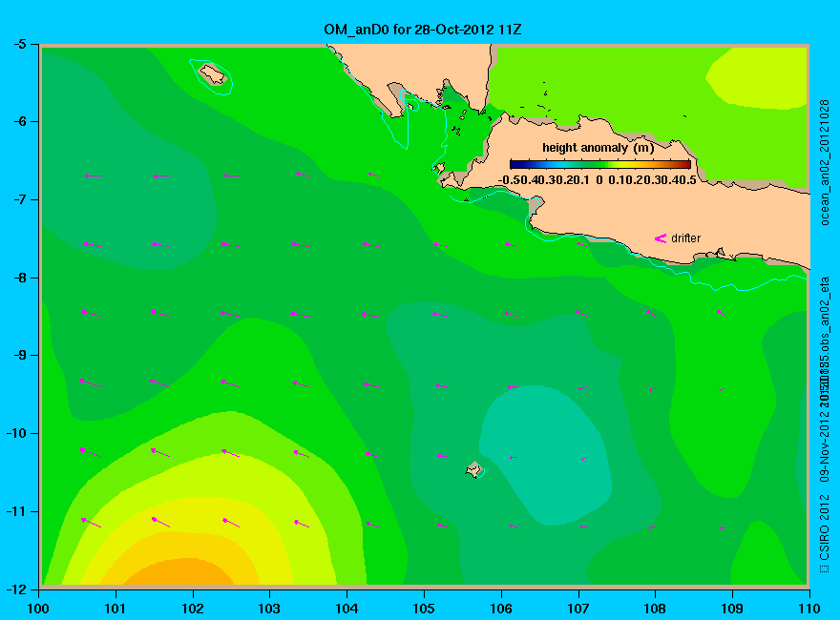The width and height of the screenshot is (840, 620).
Task: Click the '-10' latitude tick label
Action: [16, 433]
